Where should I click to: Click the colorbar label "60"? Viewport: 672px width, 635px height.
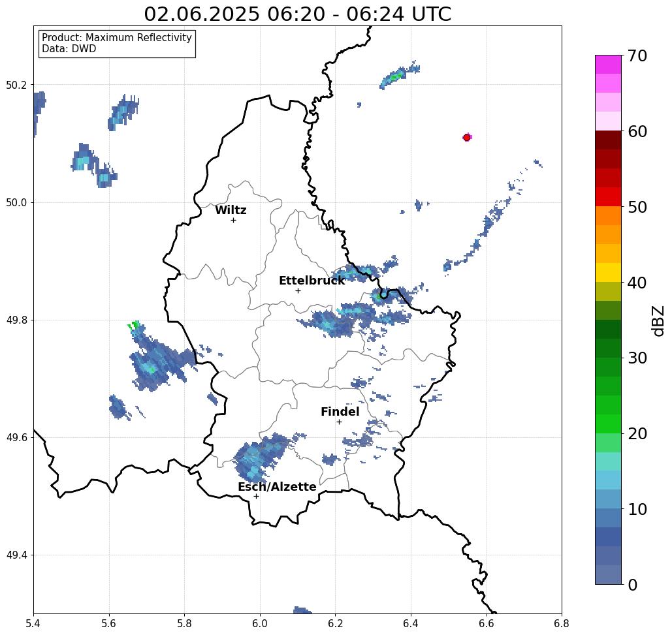click(637, 131)
